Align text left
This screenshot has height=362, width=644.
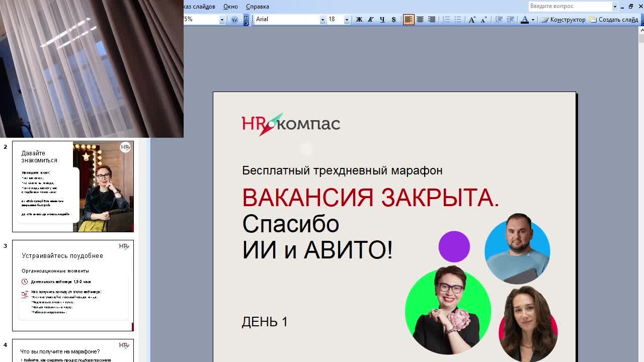409,20
